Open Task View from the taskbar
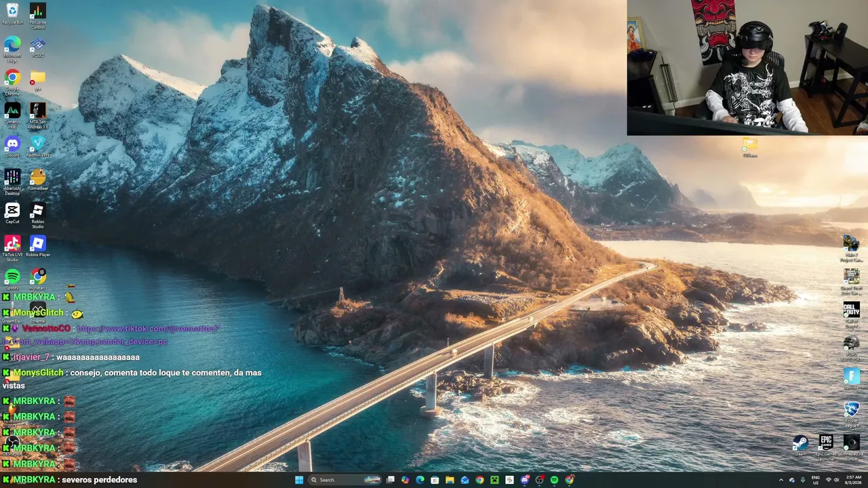 coord(391,480)
